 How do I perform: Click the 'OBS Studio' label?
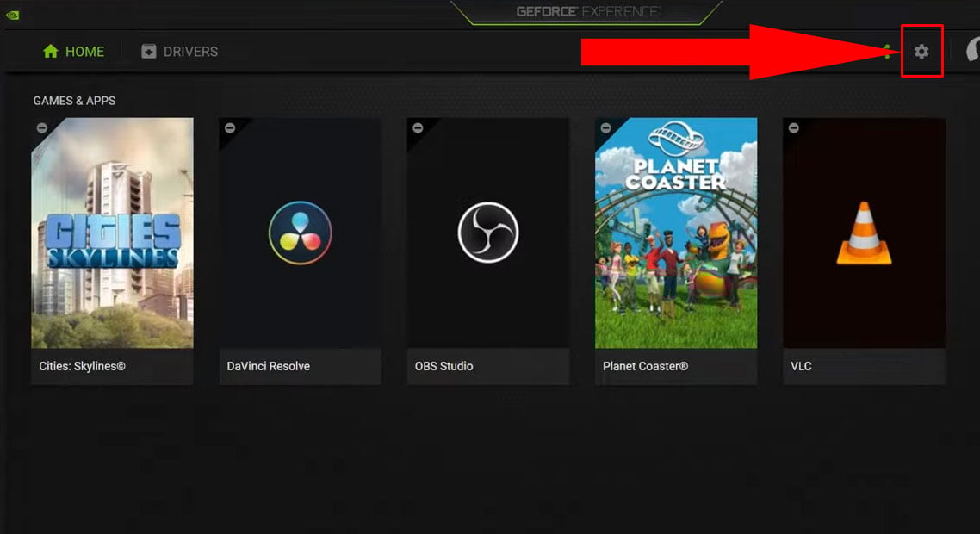(x=443, y=366)
